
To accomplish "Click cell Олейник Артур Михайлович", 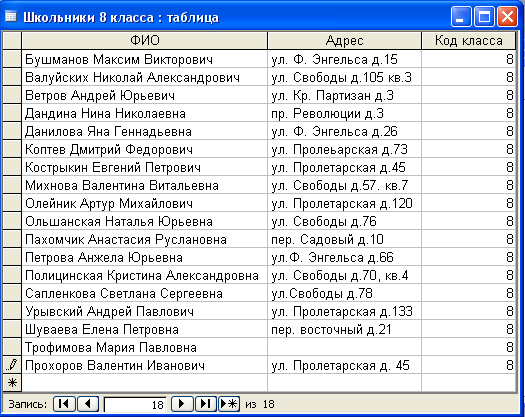I will (x=144, y=203).
